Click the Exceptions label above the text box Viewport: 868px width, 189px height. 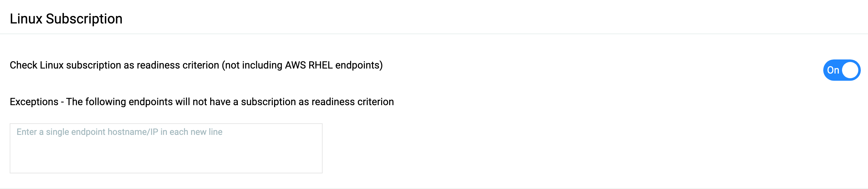(x=202, y=102)
